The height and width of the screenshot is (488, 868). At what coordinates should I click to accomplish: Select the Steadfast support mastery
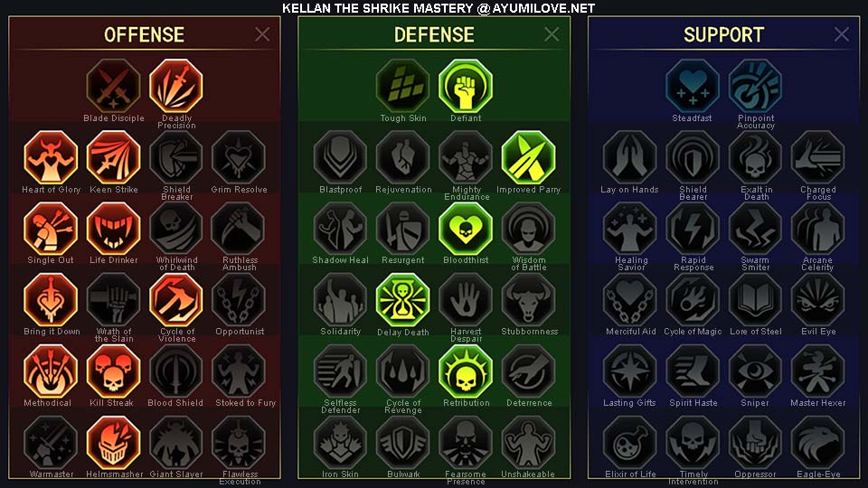point(693,87)
